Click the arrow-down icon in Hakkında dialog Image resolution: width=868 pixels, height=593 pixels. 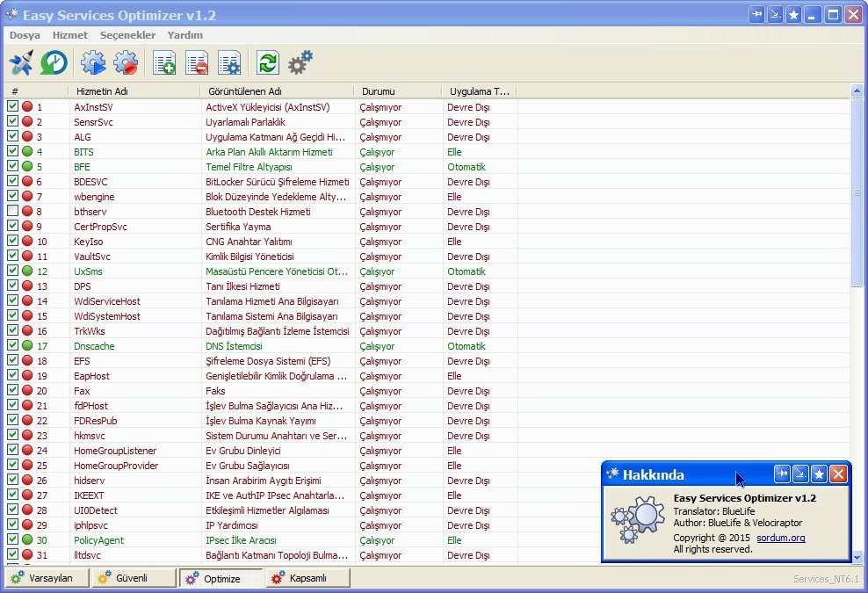800,474
